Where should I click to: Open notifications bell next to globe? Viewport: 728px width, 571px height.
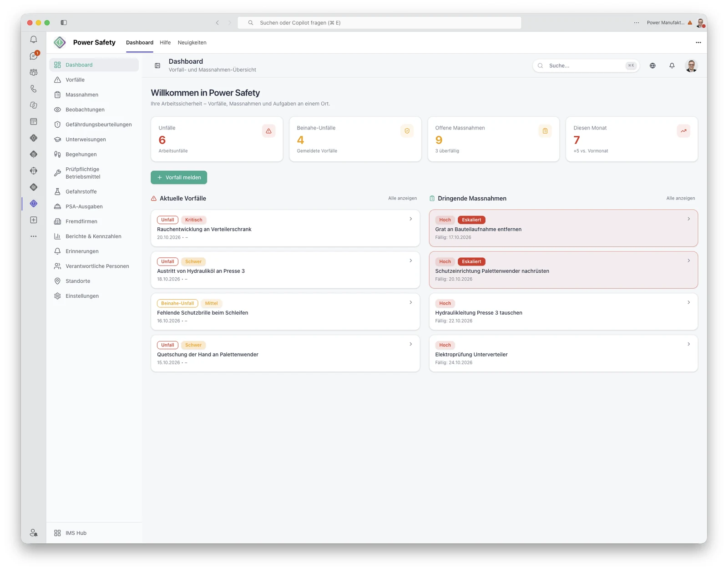[672, 65]
